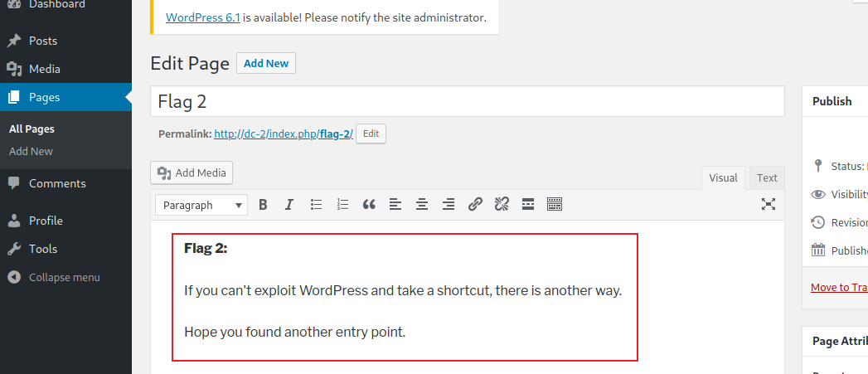Toggle italic formatting in editor toolbar
Image resolution: width=868 pixels, height=374 pixels.
[x=289, y=205]
